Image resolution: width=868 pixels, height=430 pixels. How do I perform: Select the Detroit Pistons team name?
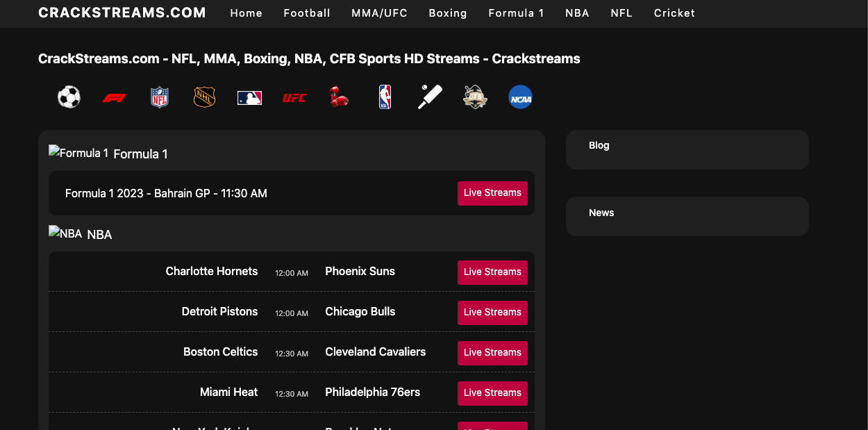tap(219, 311)
